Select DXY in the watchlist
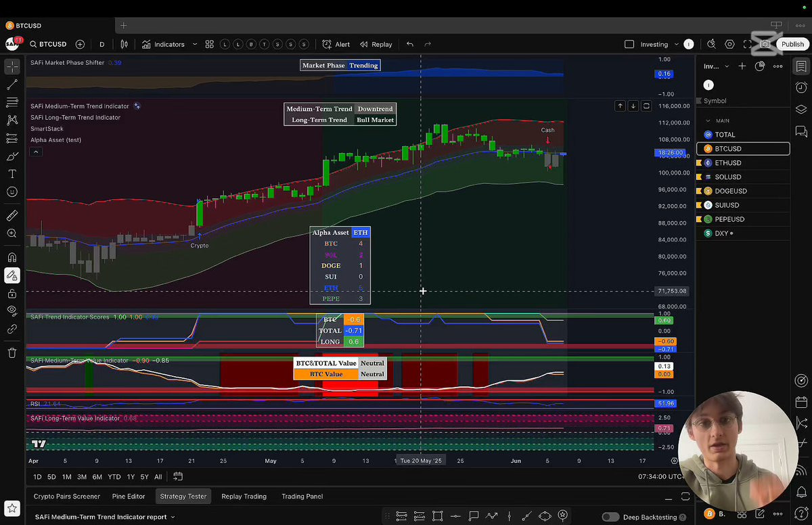The image size is (812, 525). (x=743, y=233)
